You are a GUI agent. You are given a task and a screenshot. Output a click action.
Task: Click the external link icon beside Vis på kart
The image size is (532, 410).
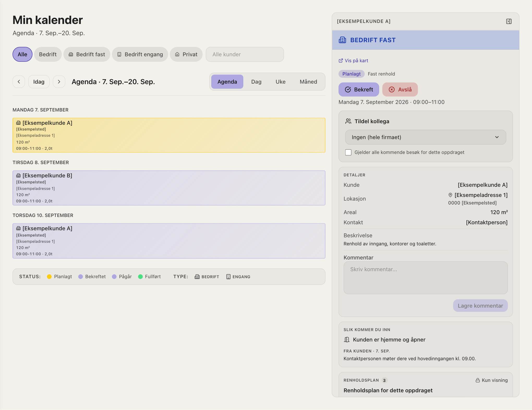(x=341, y=61)
